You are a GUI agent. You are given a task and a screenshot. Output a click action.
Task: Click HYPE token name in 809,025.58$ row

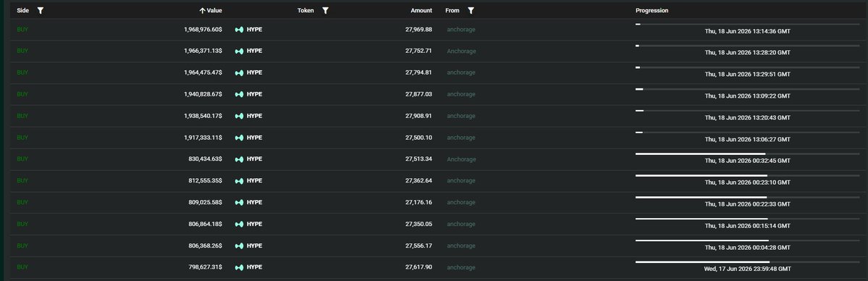point(254,202)
